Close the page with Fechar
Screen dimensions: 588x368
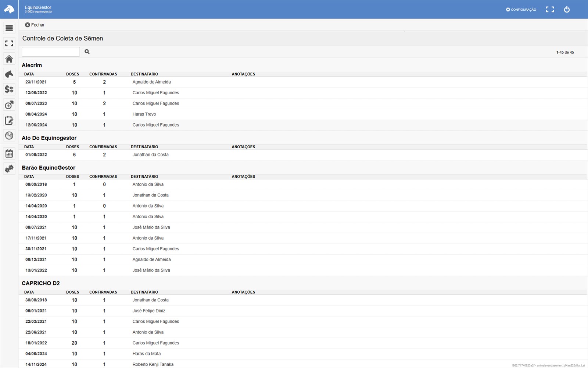(x=35, y=25)
